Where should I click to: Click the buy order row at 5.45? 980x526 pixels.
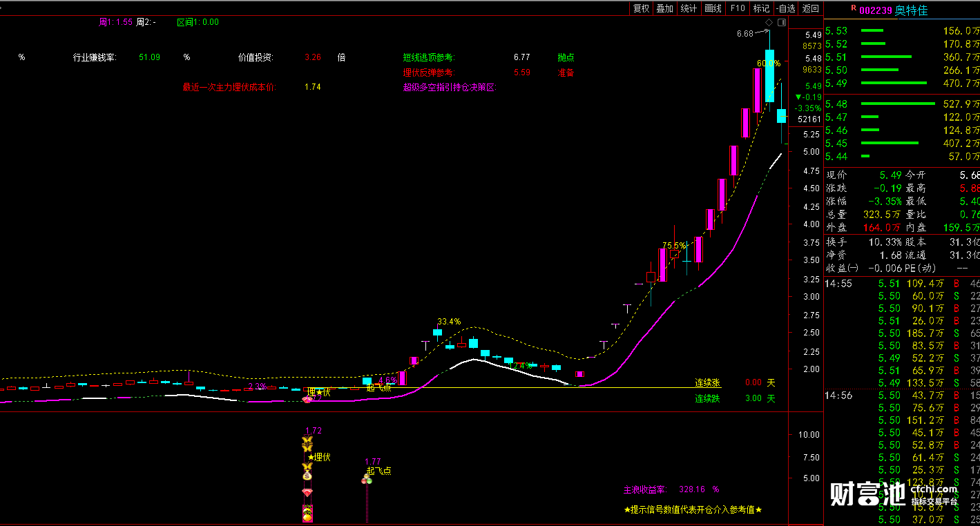point(903,144)
